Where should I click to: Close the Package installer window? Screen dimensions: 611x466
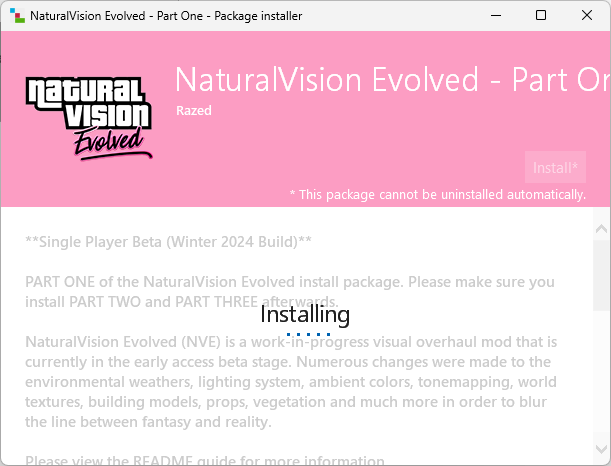click(x=586, y=16)
